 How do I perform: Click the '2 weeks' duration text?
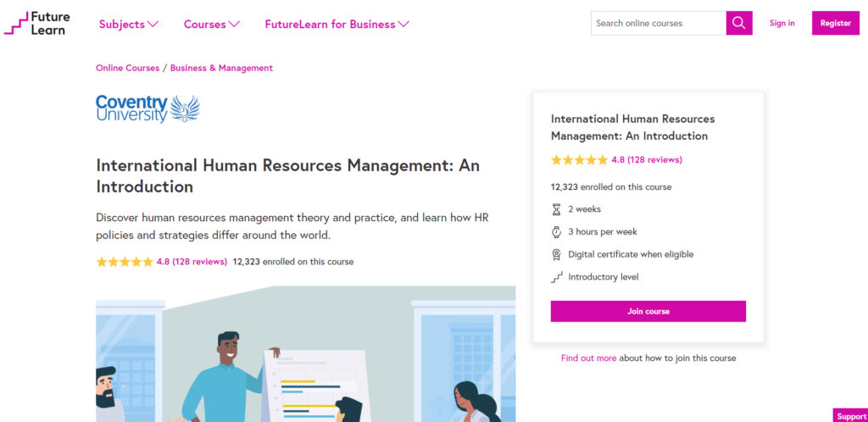tap(584, 209)
